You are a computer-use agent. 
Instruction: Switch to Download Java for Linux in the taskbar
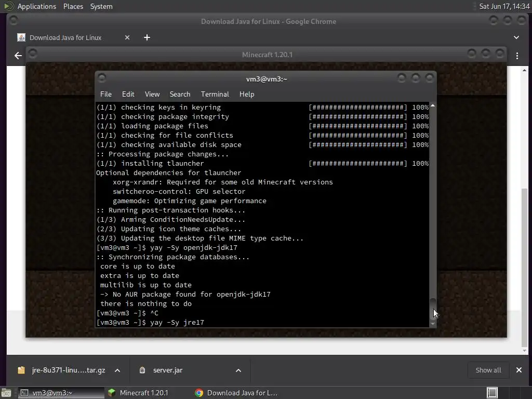(236, 393)
